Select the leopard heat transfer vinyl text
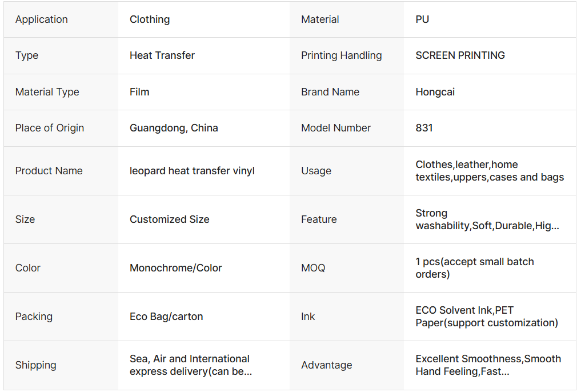 point(192,171)
